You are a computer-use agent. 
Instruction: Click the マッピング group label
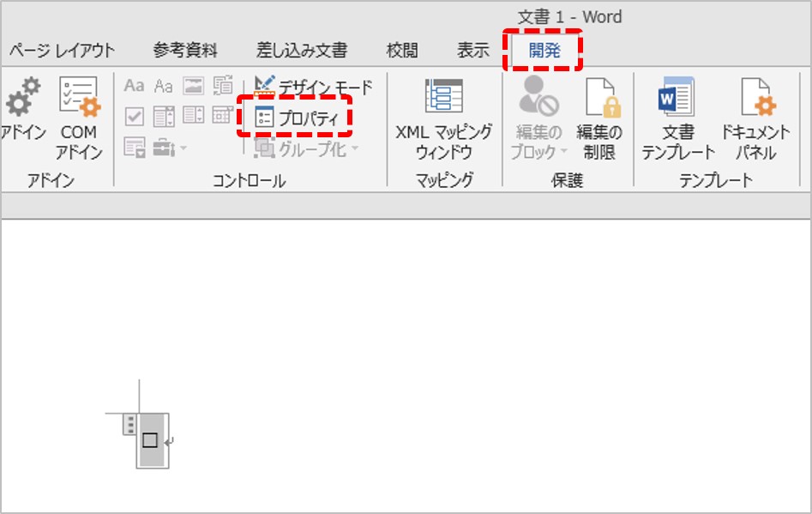pos(444,180)
